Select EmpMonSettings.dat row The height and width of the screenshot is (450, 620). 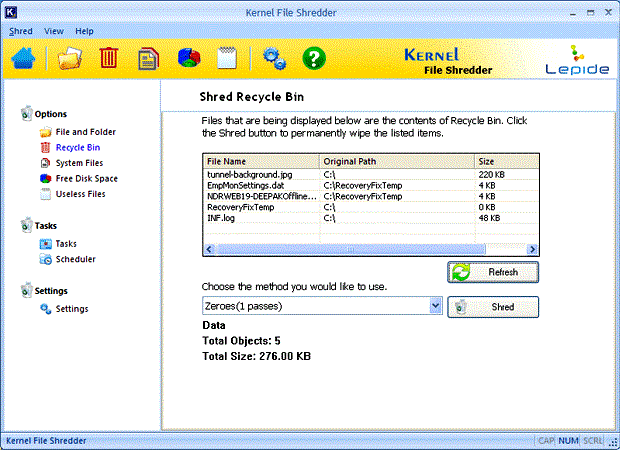[x=371, y=185]
